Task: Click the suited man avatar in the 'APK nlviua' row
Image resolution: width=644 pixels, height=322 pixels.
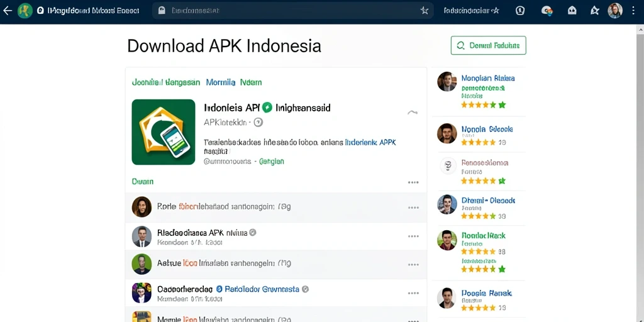Action: (142, 236)
